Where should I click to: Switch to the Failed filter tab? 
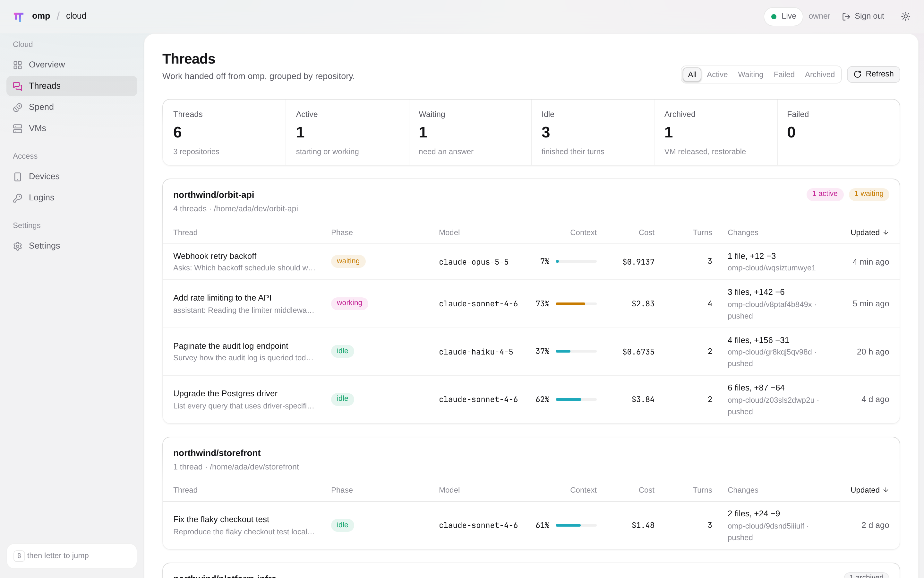pos(784,74)
